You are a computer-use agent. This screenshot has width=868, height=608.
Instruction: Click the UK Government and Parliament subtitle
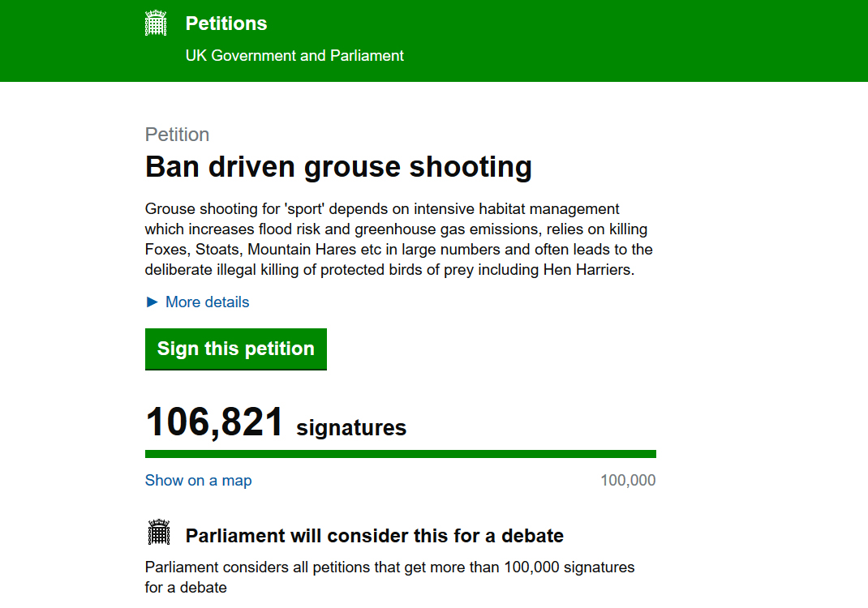pyautogui.click(x=294, y=55)
